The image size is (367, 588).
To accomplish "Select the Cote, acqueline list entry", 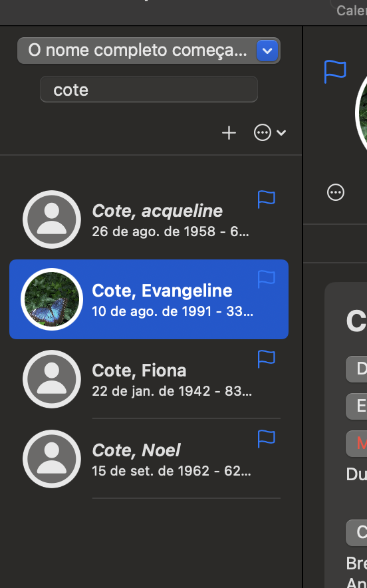I will pyautogui.click(x=149, y=220).
